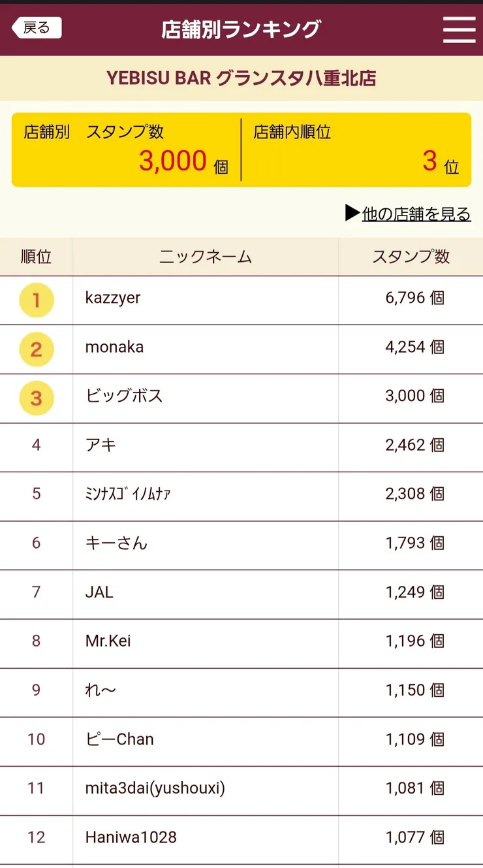Click the ニックネーム column header
Screen dimensions: 483x868
tap(204, 257)
